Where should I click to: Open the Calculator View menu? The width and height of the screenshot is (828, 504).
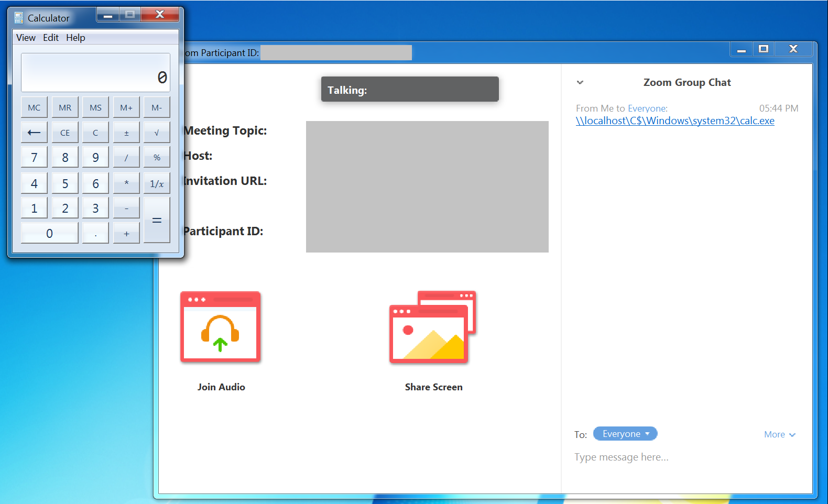click(26, 38)
